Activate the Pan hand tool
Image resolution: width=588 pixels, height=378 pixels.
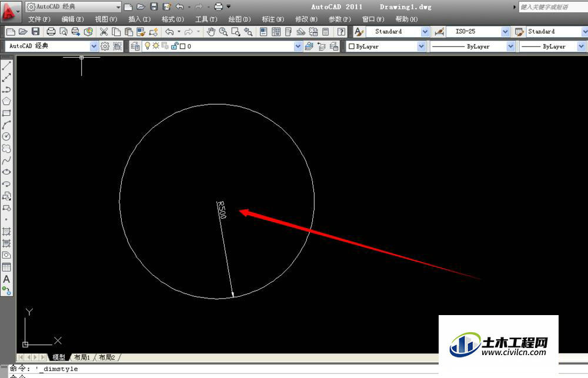[211, 32]
